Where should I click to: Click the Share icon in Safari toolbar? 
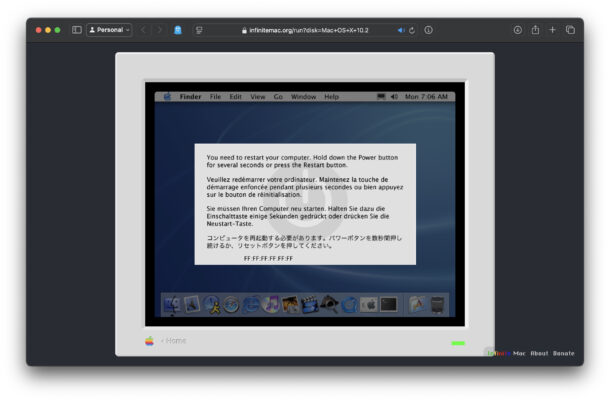point(535,30)
